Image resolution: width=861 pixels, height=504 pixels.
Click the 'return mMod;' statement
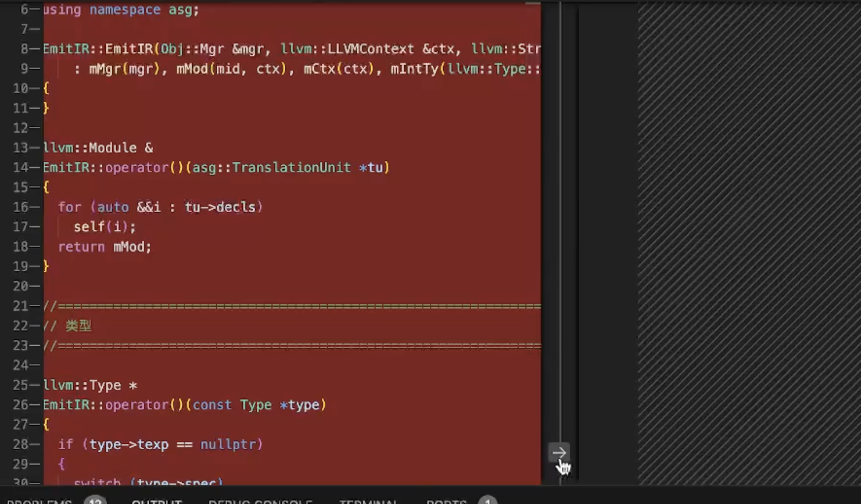(105, 247)
